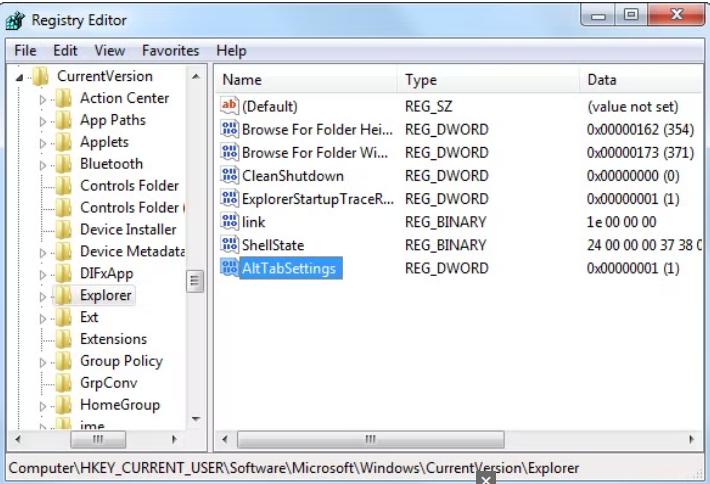This screenshot has height=484, width=710.
Task: Click the Browse For Folder Wi... DWORD icon
Action: (229, 152)
